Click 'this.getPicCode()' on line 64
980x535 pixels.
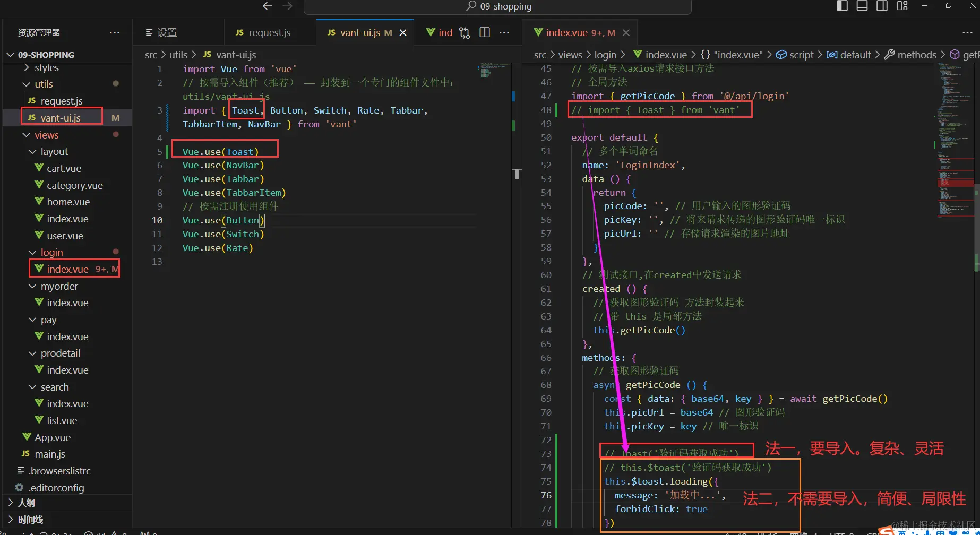click(x=639, y=330)
